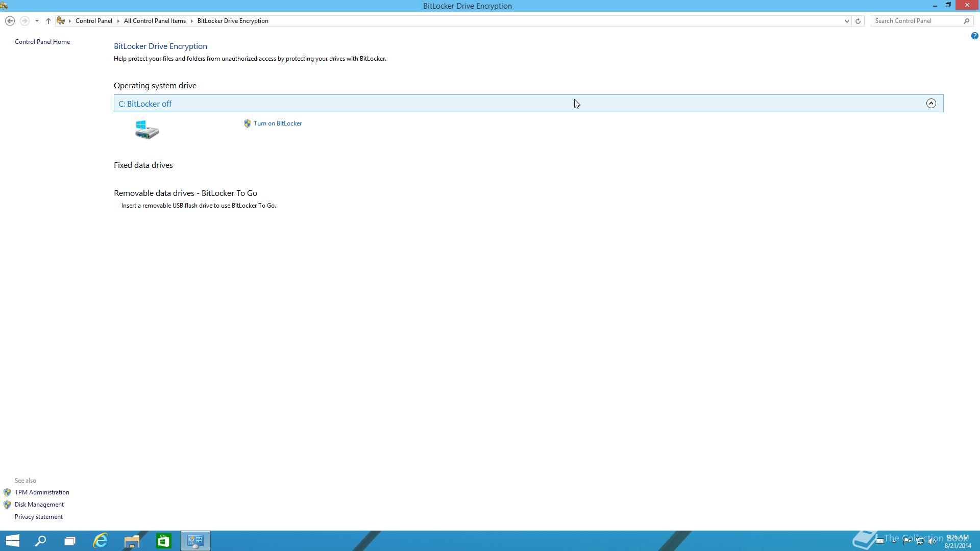Click the taskbar clock and date
The height and width of the screenshot is (551, 980).
pos(958,541)
